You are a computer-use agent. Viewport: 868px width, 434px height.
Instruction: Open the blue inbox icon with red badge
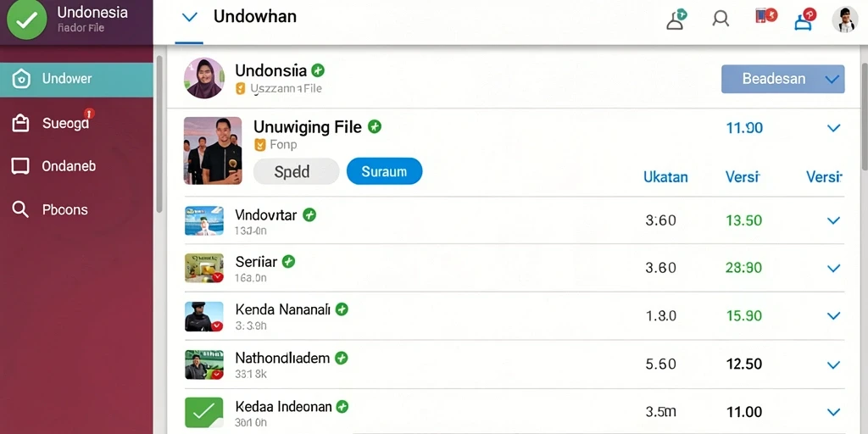(805, 19)
